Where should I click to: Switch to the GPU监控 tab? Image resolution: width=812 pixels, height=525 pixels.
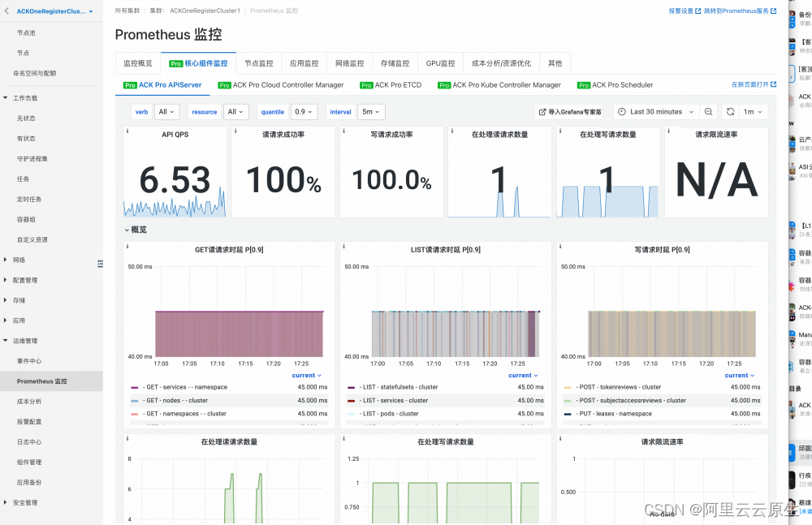click(x=441, y=63)
